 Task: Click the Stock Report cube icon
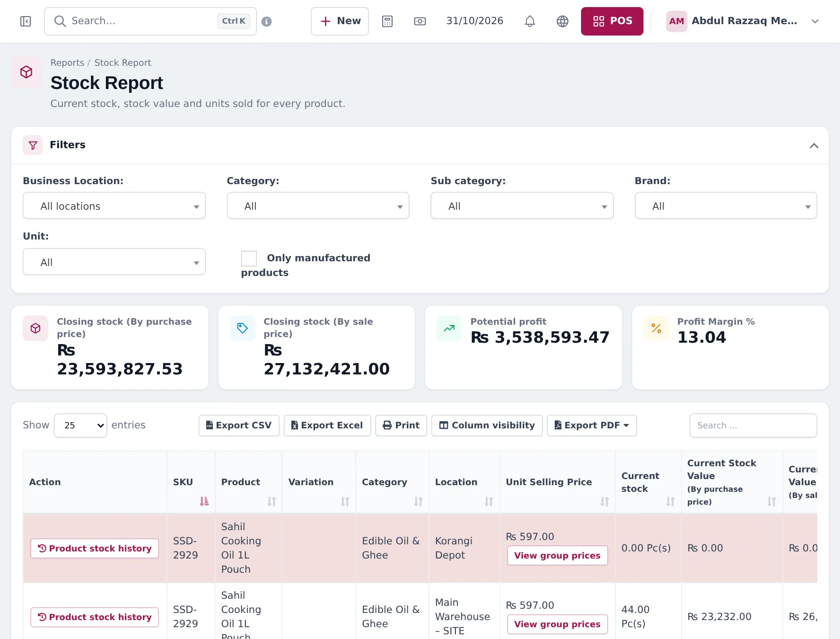[x=26, y=72]
